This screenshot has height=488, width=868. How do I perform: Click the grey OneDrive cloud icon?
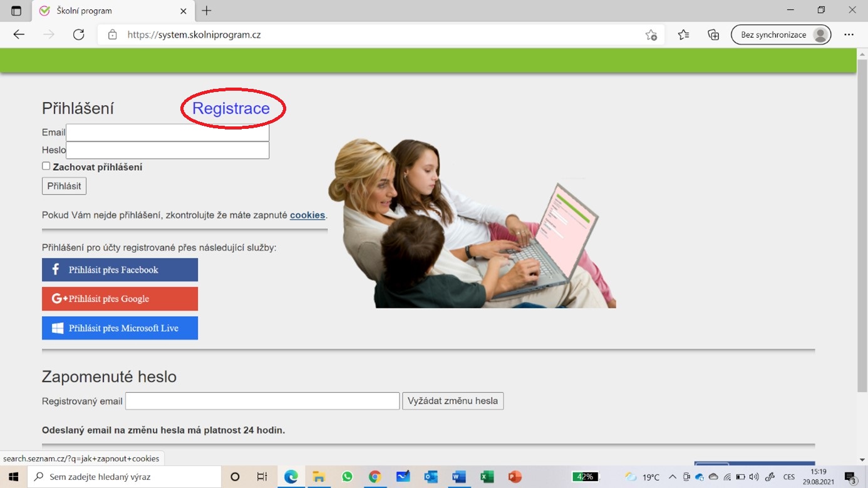pos(713,477)
